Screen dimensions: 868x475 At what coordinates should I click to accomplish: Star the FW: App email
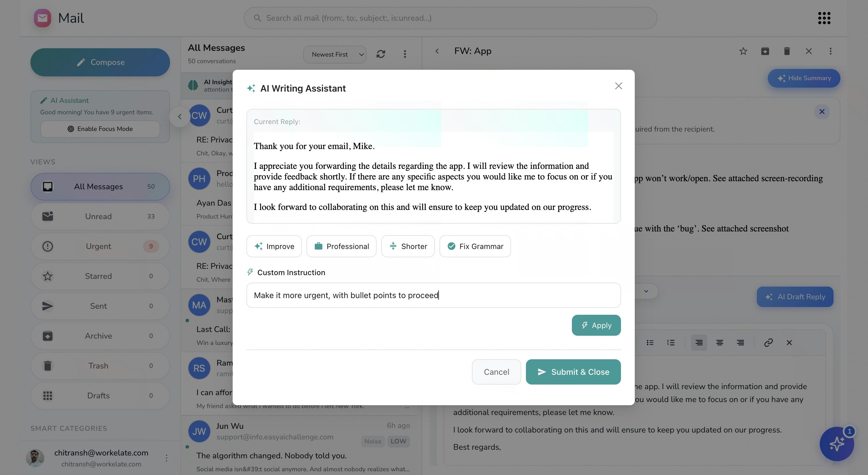743,51
